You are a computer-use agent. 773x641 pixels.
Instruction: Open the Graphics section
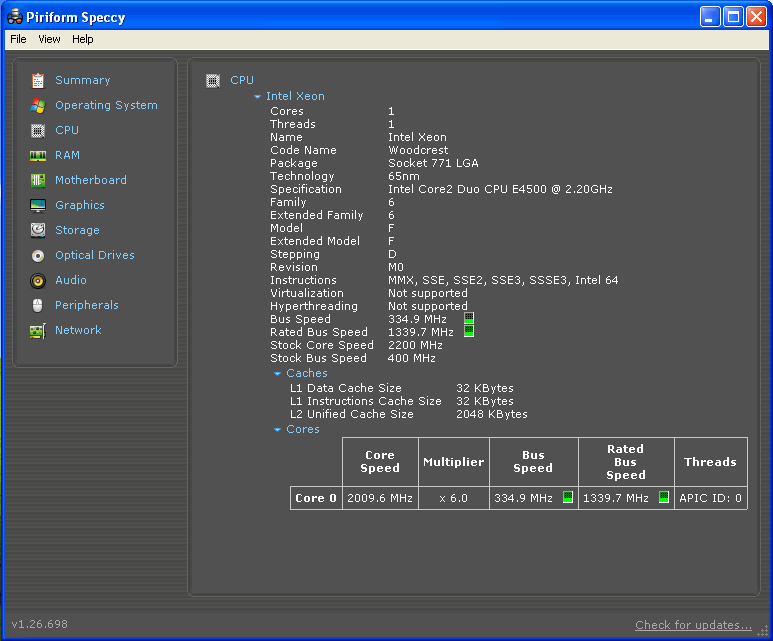point(80,206)
